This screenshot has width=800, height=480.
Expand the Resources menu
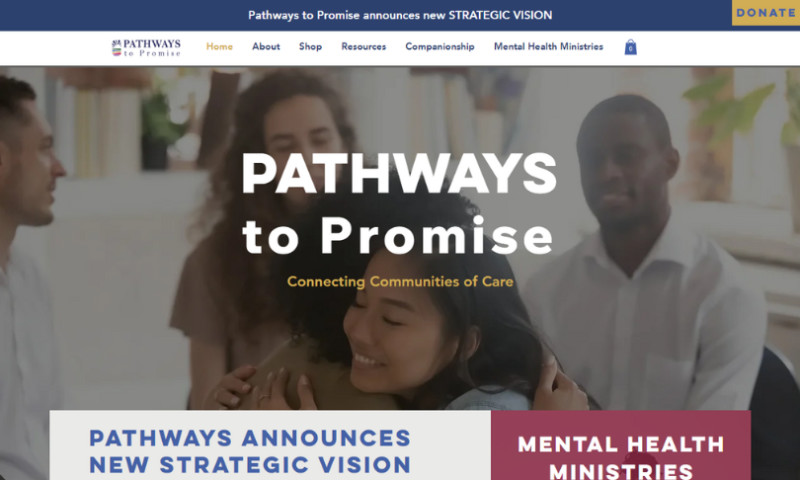pyautogui.click(x=364, y=46)
